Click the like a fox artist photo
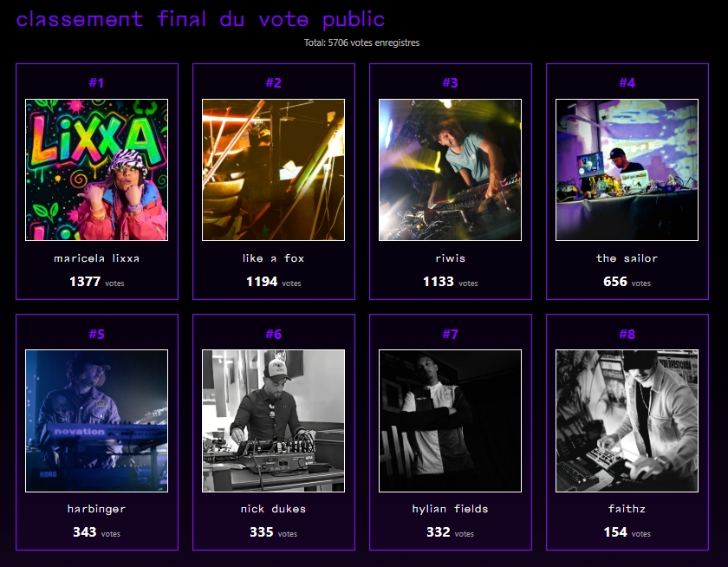 (274, 170)
